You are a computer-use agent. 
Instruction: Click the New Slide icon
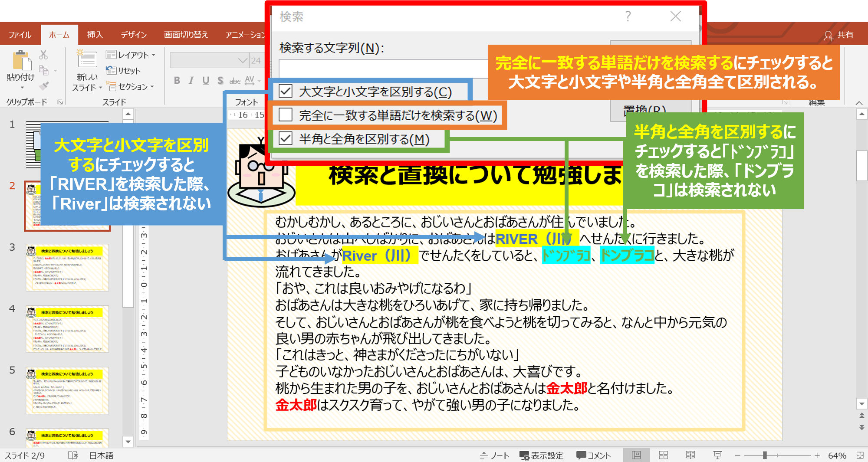(87, 60)
